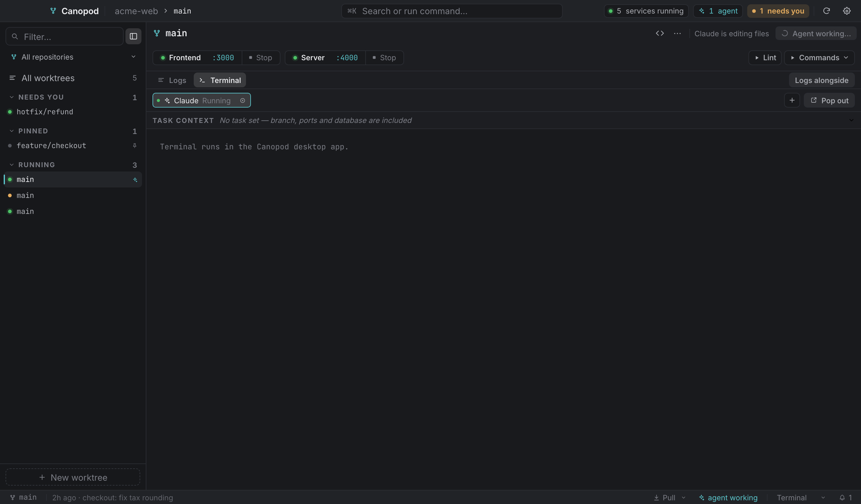Toggle the sidebar panel layout icon
861x504 pixels.
pyautogui.click(x=133, y=36)
